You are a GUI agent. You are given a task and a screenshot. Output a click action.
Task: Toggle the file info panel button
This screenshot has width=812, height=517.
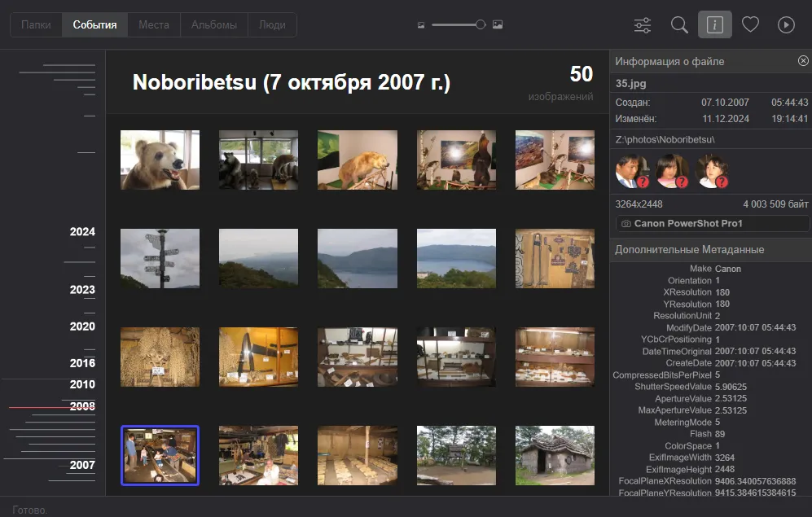pyautogui.click(x=714, y=25)
